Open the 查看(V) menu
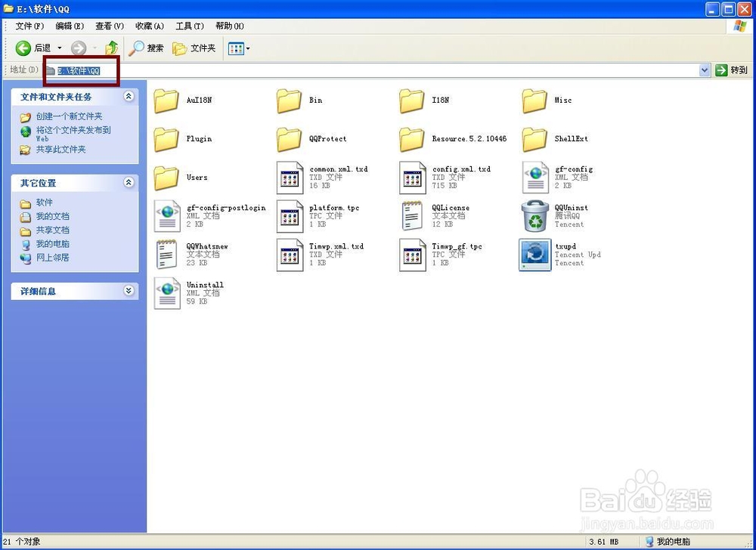The width and height of the screenshot is (756, 550). tap(110, 26)
